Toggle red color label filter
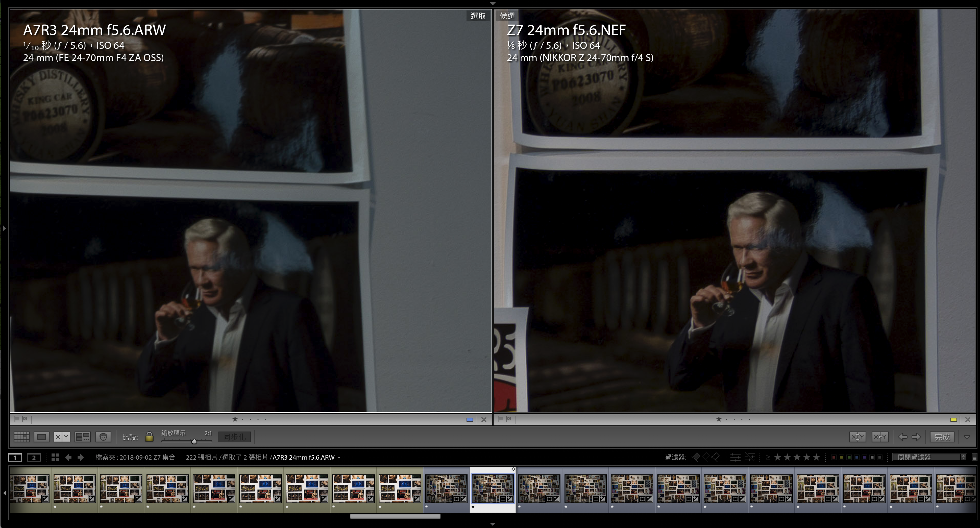The width and height of the screenshot is (980, 528). 834,457
